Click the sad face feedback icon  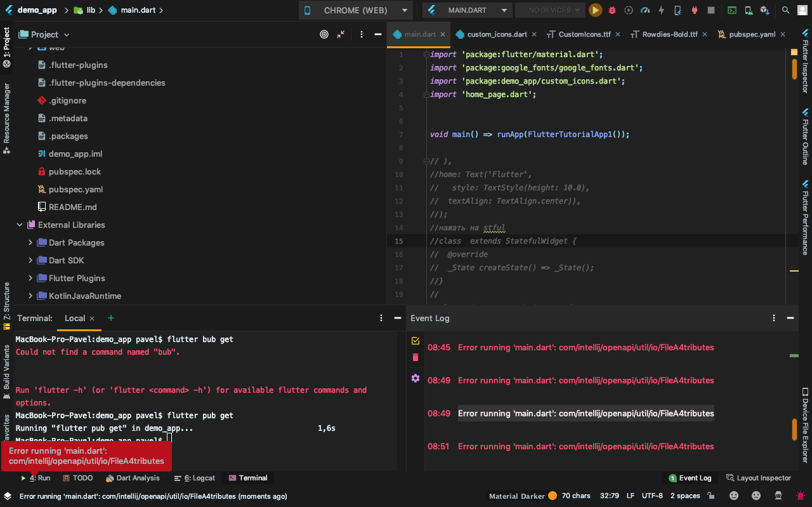756,496
